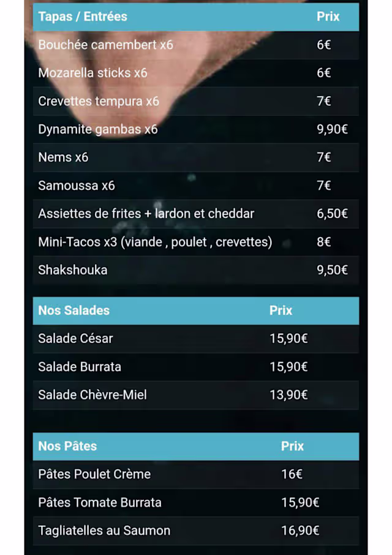Select the Salade César row

(75, 339)
